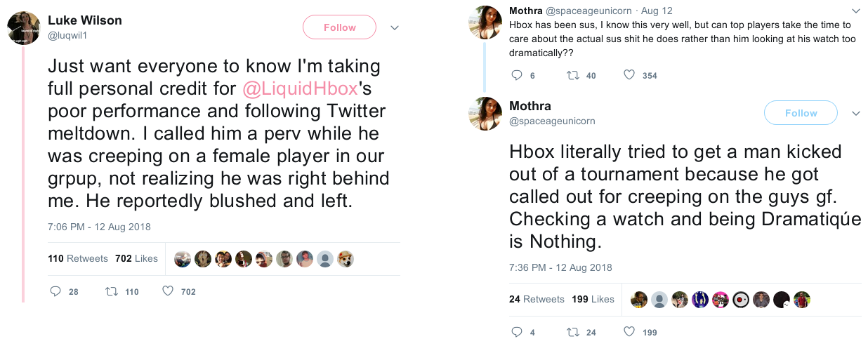Expand chevron menu on Mothra's Aug 12 tweet
The image size is (868, 346).
tap(855, 11)
